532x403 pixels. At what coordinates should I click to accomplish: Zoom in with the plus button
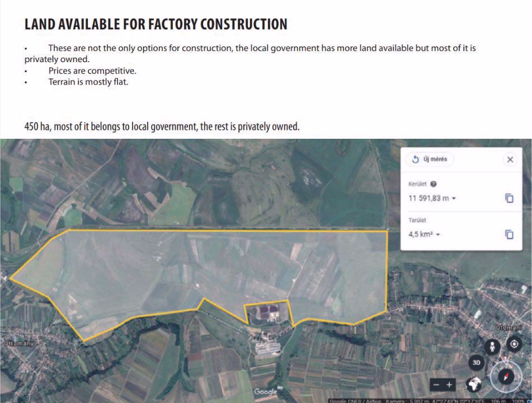[x=449, y=385]
